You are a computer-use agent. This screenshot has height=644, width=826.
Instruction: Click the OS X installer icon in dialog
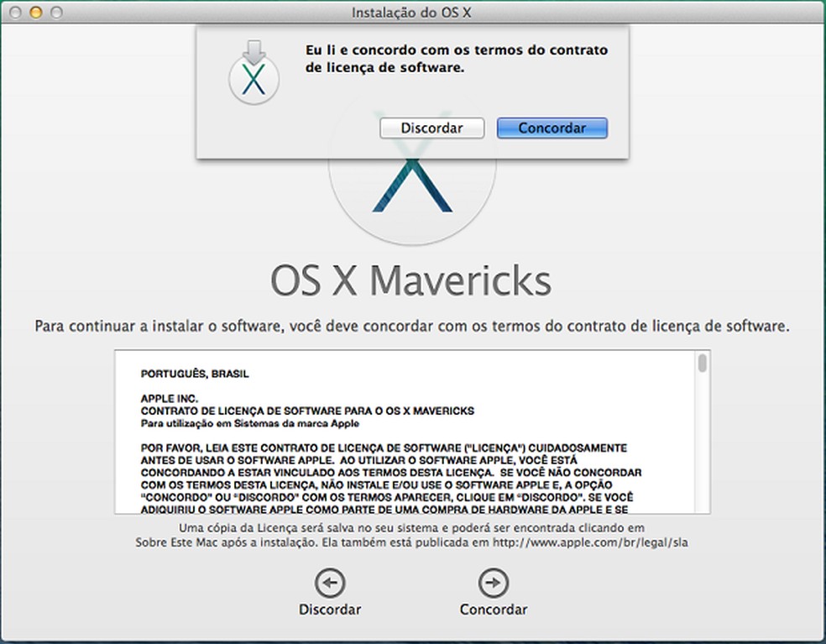point(254,72)
